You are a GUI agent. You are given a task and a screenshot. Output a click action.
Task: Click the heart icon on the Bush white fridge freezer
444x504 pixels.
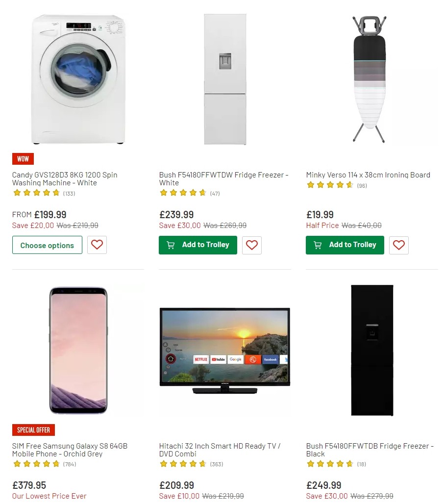coord(251,245)
